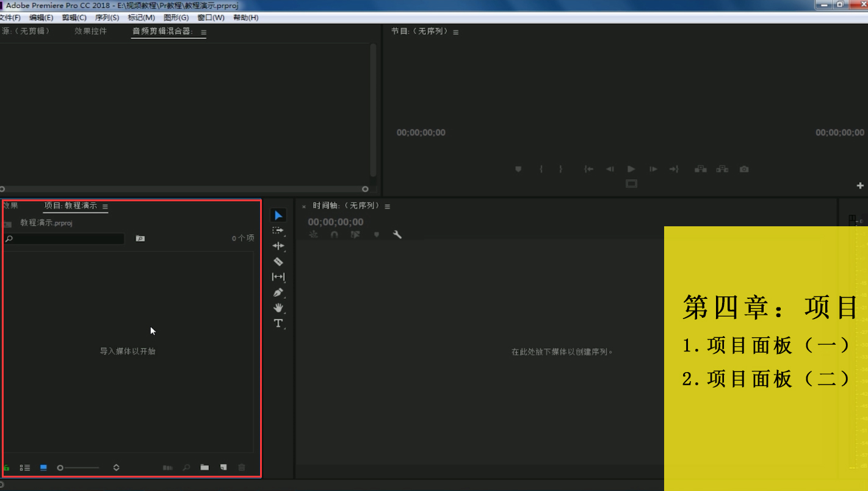868x491 pixels.
Task: Select the 节目:(无序列) panel tab
Action: (419, 31)
